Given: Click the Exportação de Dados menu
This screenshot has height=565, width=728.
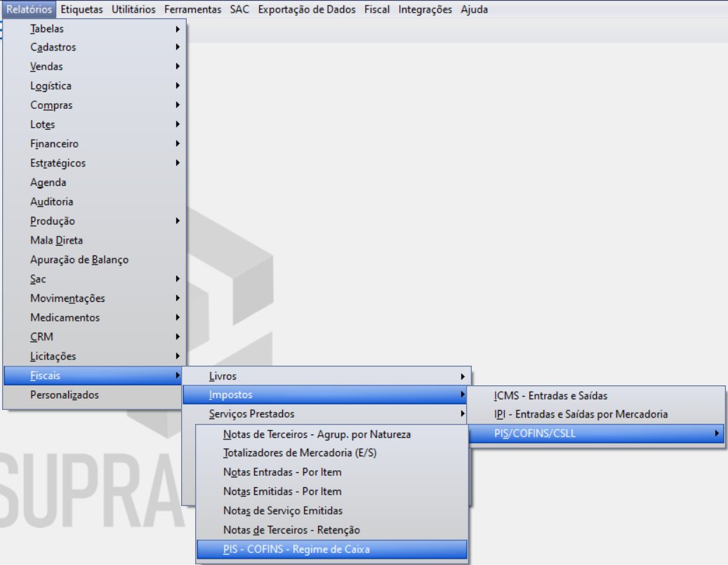Looking at the screenshot, I should pyautogui.click(x=306, y=10).
